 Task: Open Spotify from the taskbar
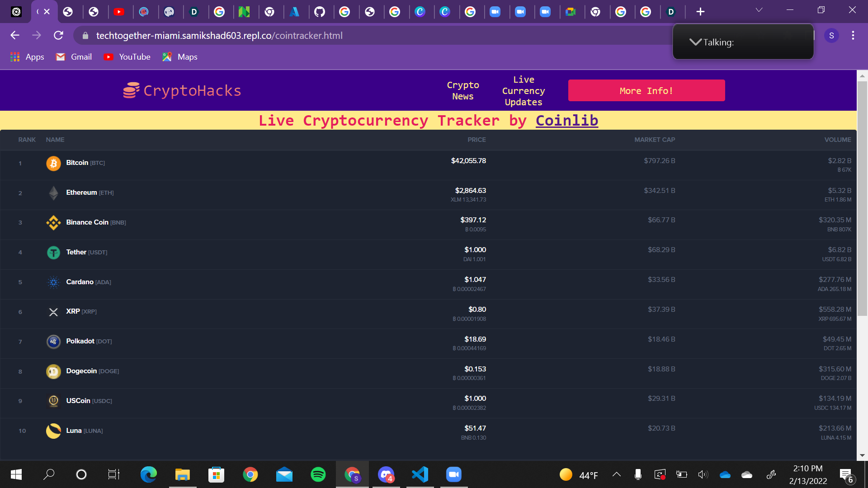[318, 474]
